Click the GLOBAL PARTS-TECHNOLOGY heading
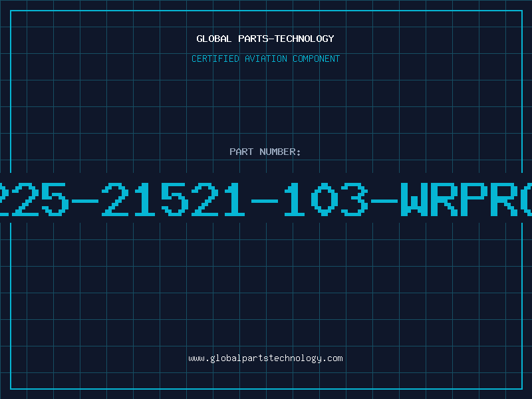The image size is (532, 399). (265, 39)
